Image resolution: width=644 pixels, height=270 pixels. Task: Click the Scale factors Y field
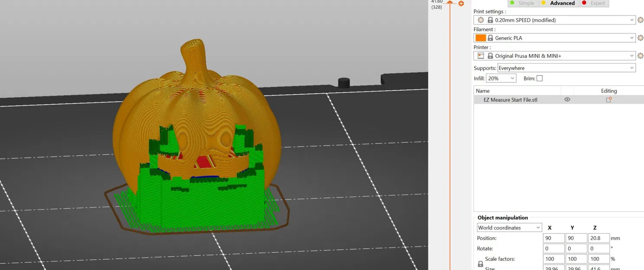click(x=576, y=259)
